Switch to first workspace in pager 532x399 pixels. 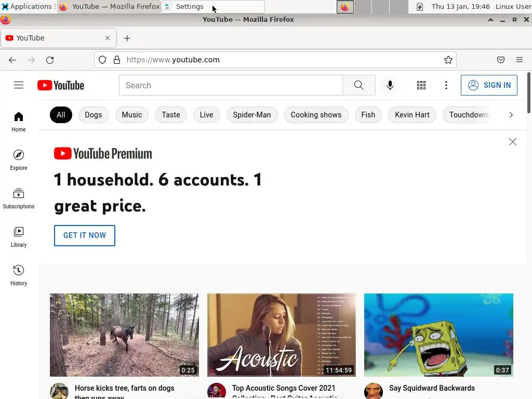coord(345,7)
